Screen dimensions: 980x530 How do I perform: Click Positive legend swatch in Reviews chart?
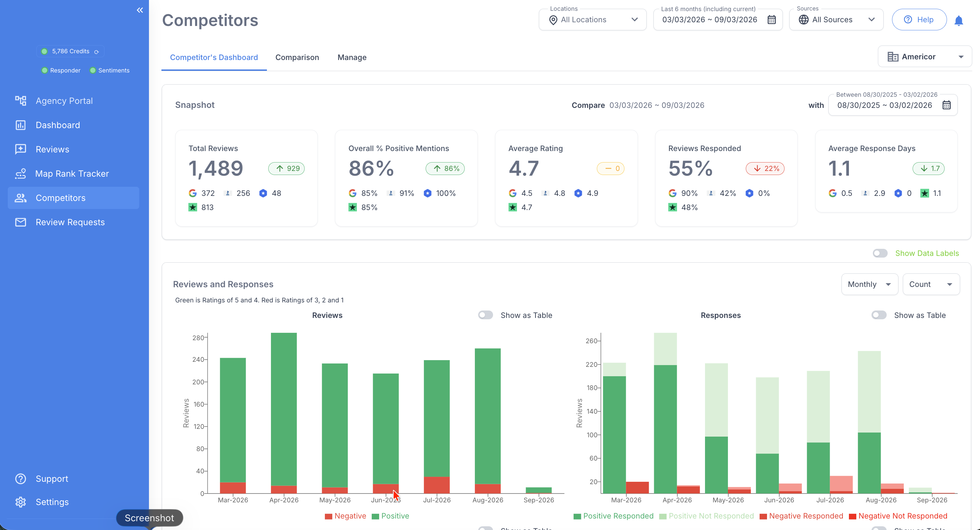tap(375, 516)
